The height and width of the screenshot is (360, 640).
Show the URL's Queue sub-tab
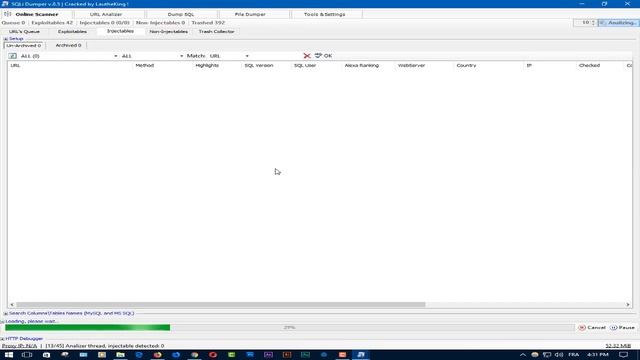pos(24,31)
